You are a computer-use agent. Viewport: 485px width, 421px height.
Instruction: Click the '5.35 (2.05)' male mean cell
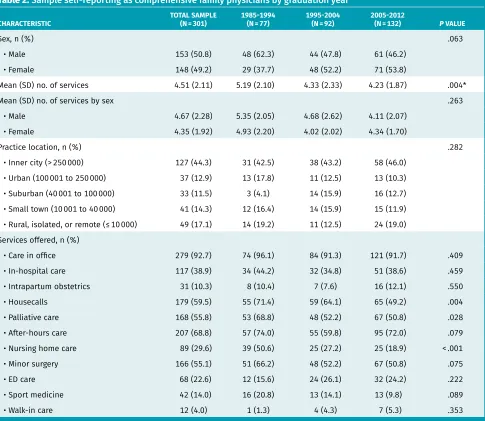[x=255, y=116]
